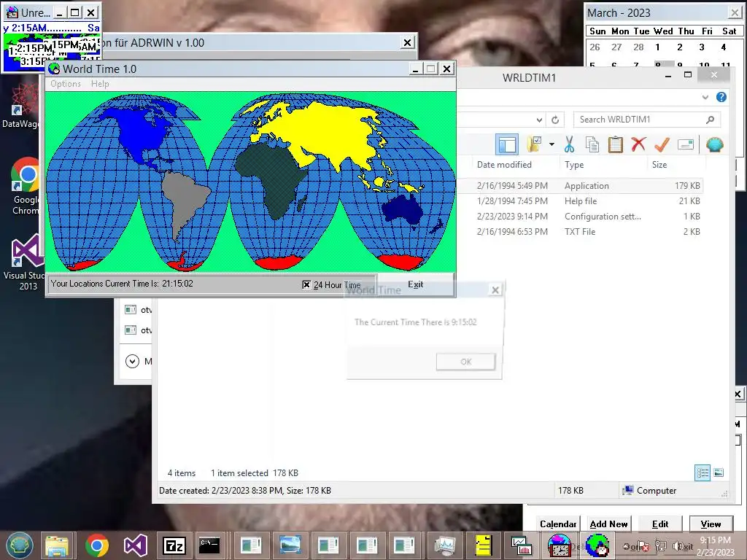Viewport: 747px width, 560px height.
Task: Click the Exit button in World Time
Action: (415, 284)
